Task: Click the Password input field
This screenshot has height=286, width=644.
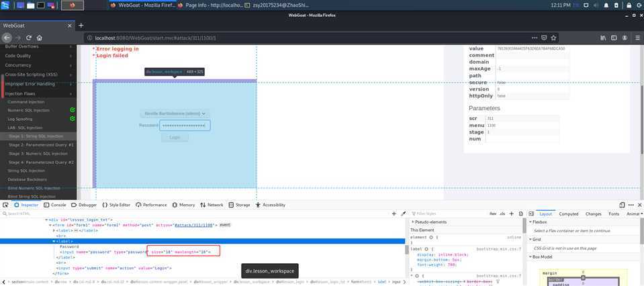Action: 185,125
